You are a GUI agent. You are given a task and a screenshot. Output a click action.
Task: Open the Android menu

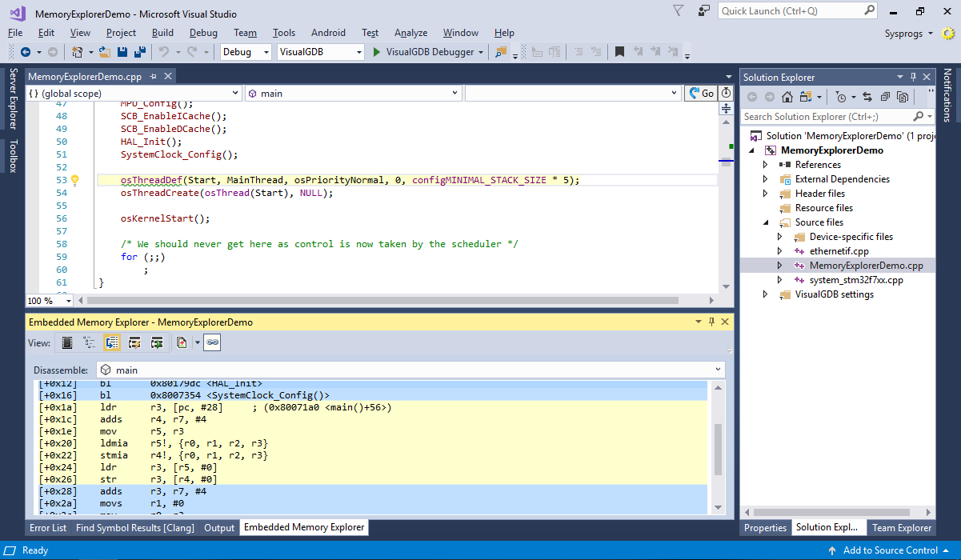(x=328, y=33)
